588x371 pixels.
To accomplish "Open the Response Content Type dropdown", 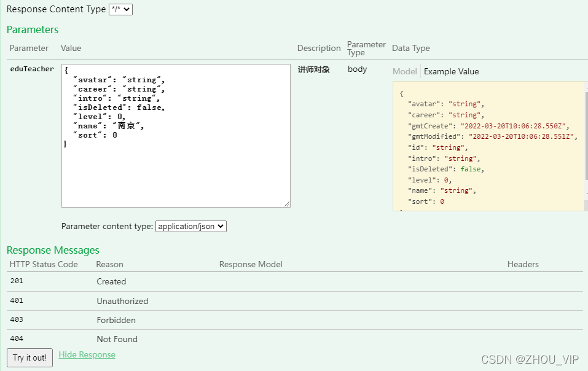I will point(120,9).
